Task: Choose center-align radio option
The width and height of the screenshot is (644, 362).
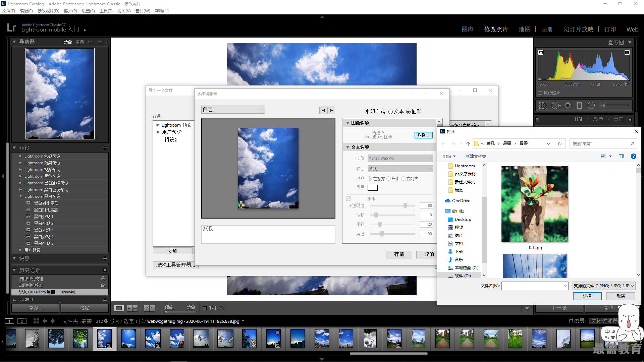Action: pyautogui.click(x=388, y=179)
